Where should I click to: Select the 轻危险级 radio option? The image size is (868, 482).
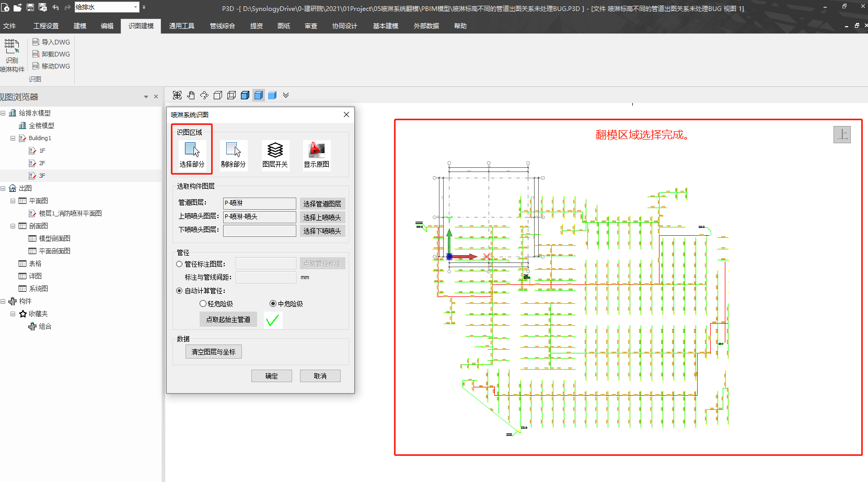(x=203, y=304)
